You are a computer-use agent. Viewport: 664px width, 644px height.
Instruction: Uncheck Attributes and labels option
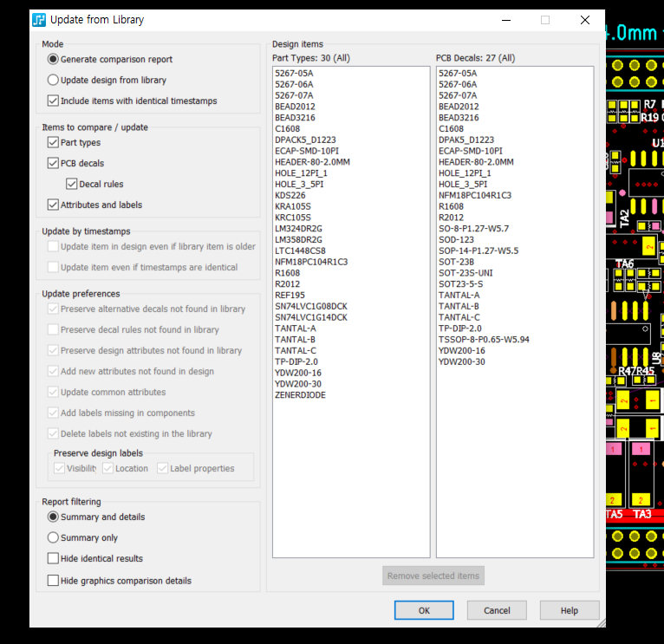[54, 205]
